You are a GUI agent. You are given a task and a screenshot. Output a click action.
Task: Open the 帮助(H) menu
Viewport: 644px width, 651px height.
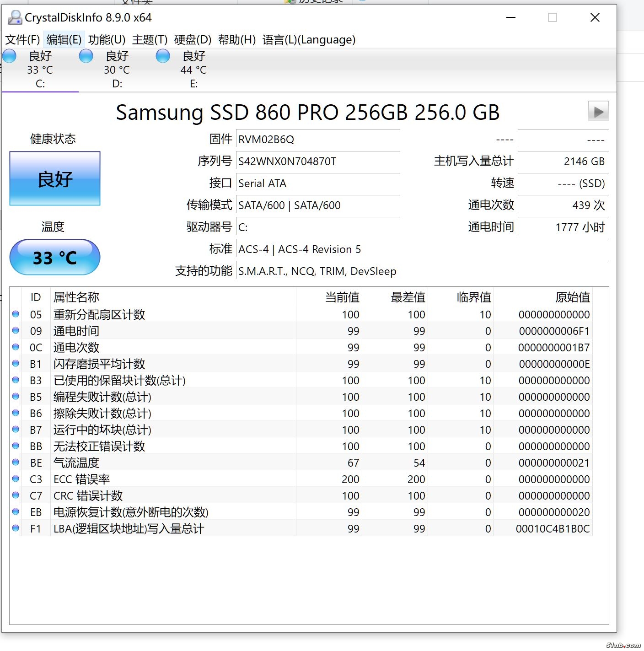coord(237,40)
